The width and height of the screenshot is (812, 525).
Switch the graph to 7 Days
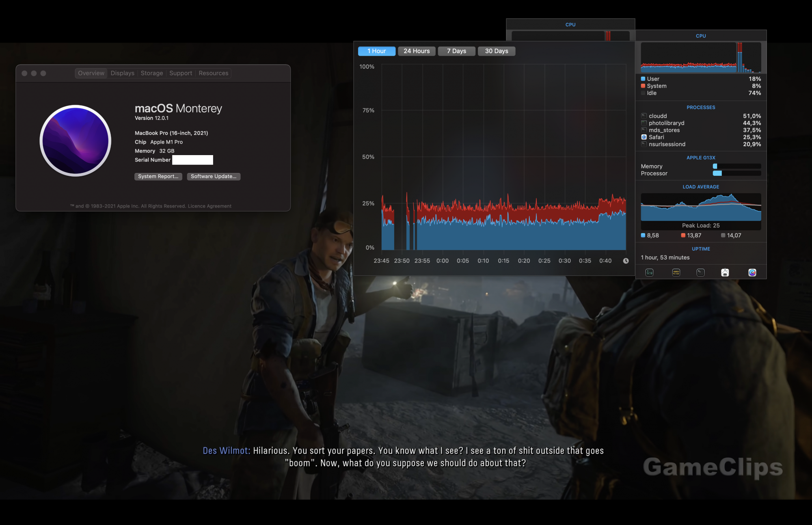(456, 51)
